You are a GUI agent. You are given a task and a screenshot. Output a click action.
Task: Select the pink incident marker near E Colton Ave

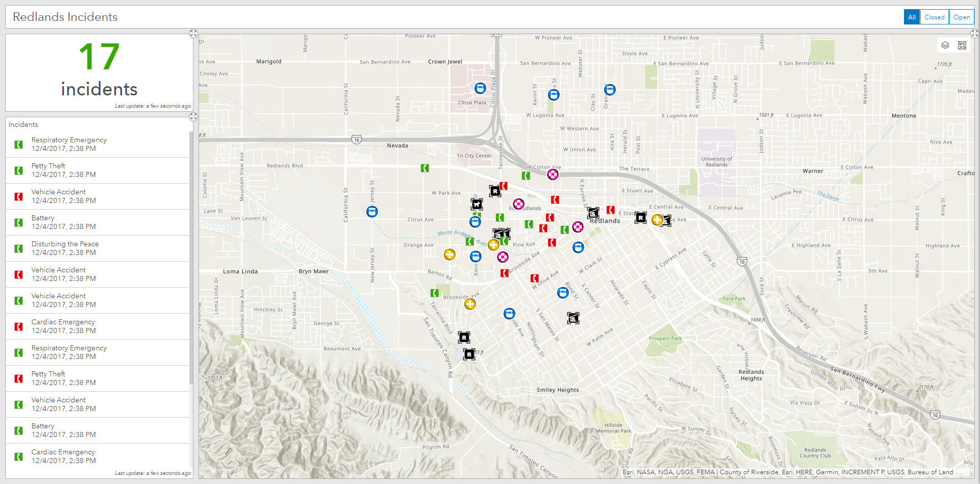(x=553, y=174)
